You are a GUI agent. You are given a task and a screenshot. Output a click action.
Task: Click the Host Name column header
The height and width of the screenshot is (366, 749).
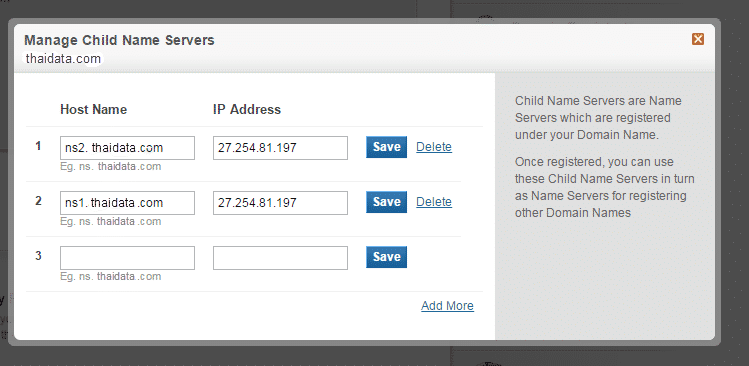[94, 109]
